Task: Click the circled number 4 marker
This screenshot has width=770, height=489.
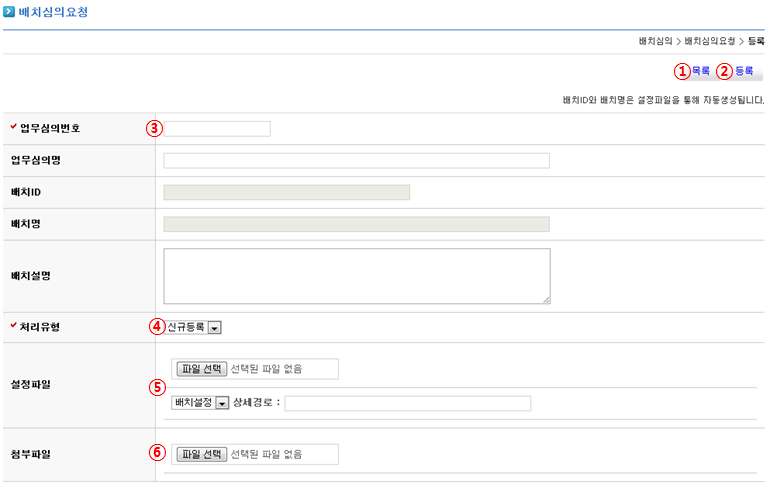Action: pyautogui.click(x=156, y=326)
